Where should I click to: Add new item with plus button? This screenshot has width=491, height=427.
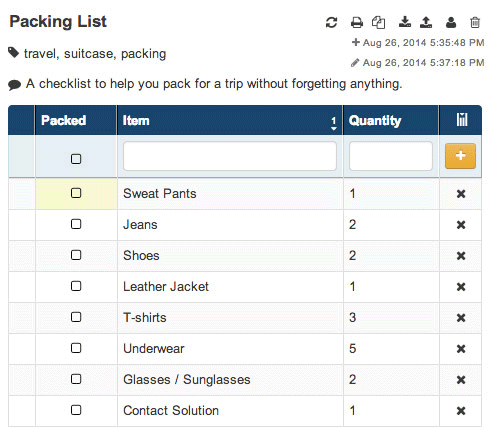click(460, 156)
